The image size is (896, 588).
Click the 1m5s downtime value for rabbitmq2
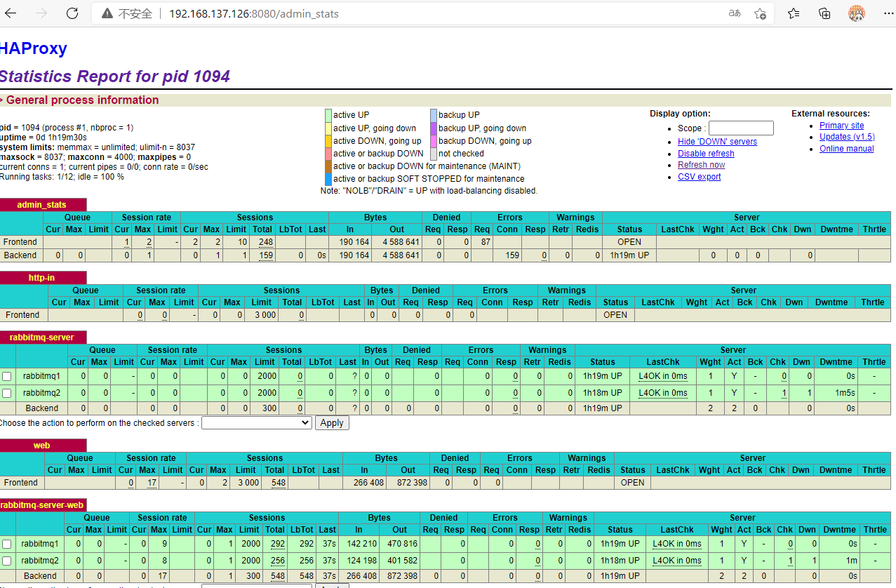(x=845, y=393)
